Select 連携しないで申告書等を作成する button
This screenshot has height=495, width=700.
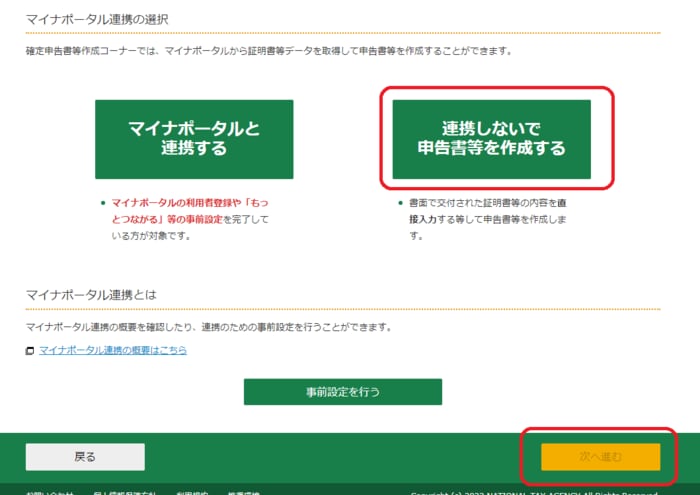(492, 139)
